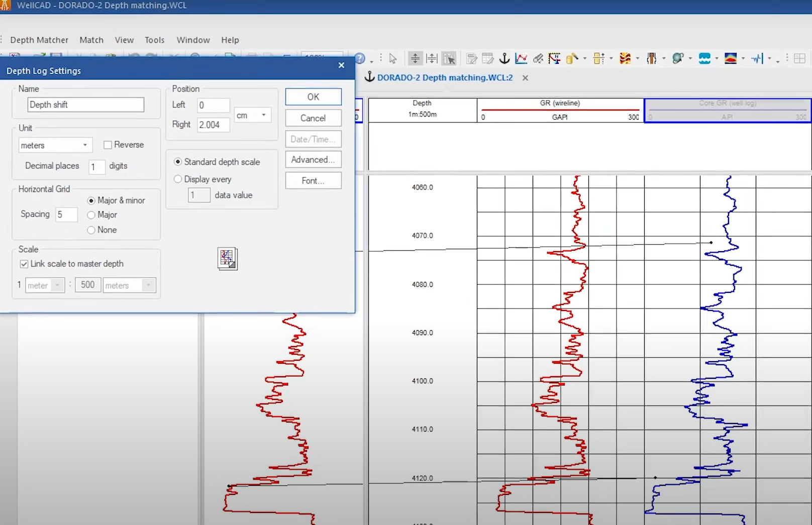The height and width of the screenshot is (525, 812).
Task: Click the Right position field showing 2.004
Action: (214, 125)
